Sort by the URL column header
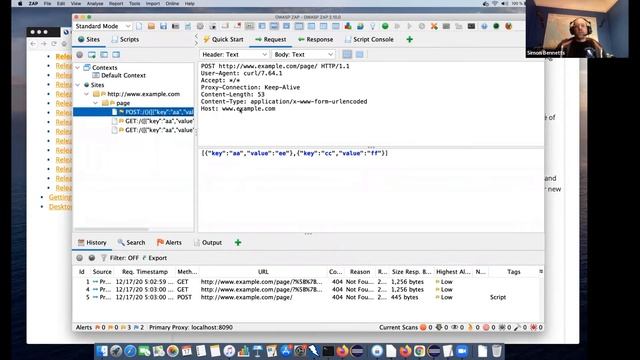 point(263,271)
